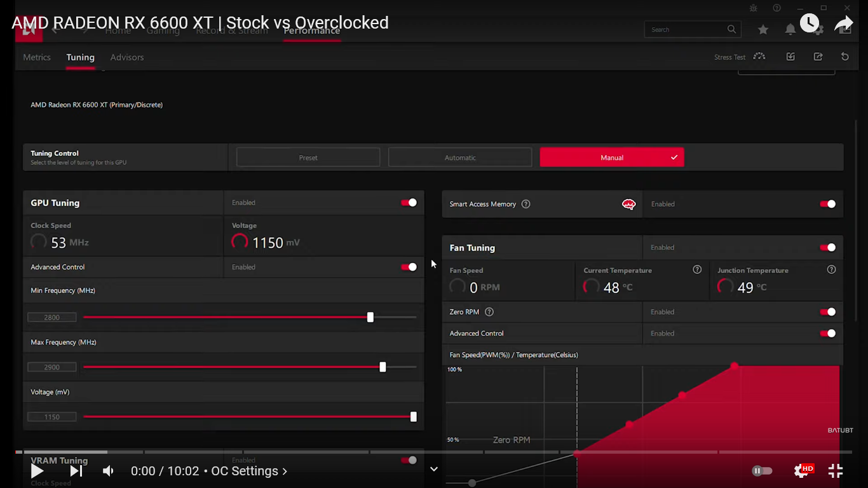Image resolution: width=868 pixels, height=488 pixels.
Task: Click the Watch later clock icon
Action: 809,23
